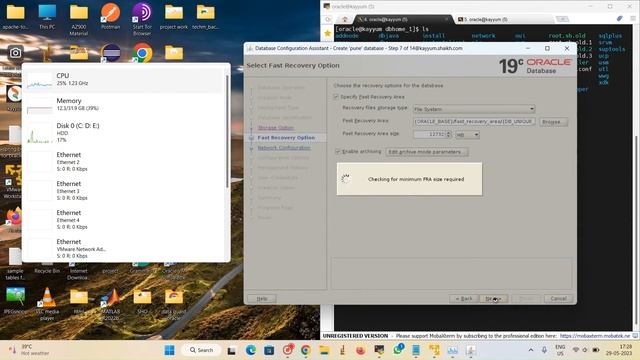Click the Search box on the taskbar
Screen dimensions: 640x360
(201, 350)
